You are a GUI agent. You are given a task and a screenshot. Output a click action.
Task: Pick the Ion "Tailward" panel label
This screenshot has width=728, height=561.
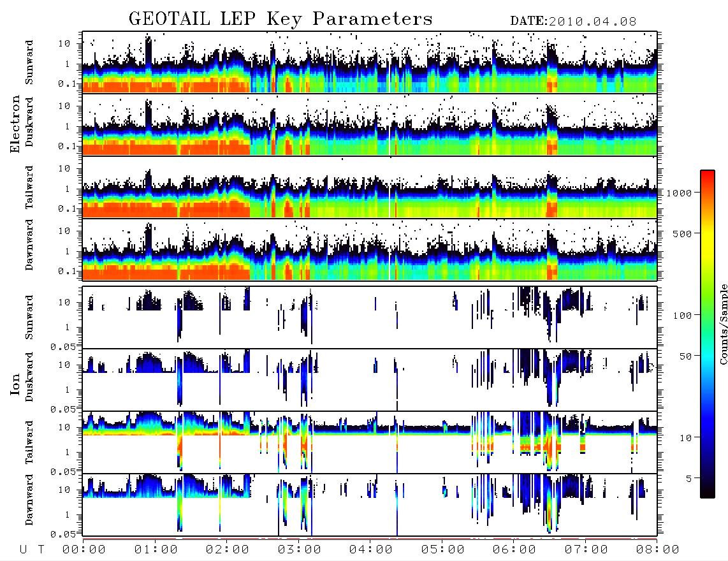[x=29, y=442]
